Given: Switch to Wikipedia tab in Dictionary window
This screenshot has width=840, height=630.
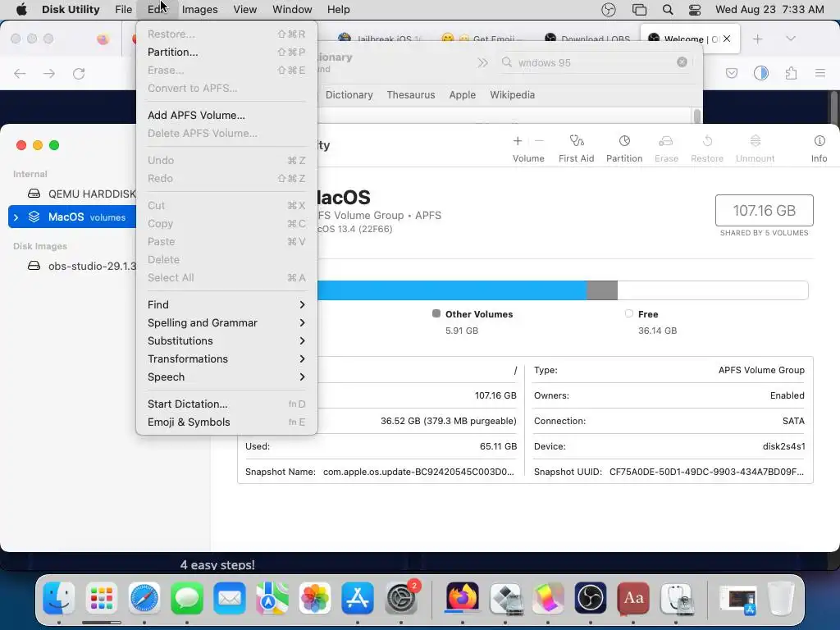Looking at the screenshot, I should pyautogui.click(x=512, y=95).
